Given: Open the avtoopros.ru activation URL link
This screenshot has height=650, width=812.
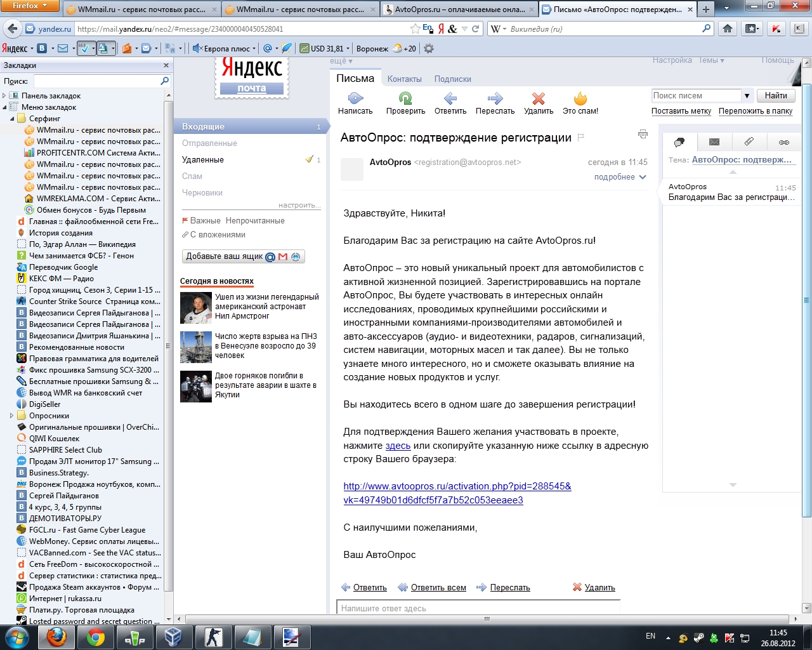Looking at the screenshot, I should (457, 493).
